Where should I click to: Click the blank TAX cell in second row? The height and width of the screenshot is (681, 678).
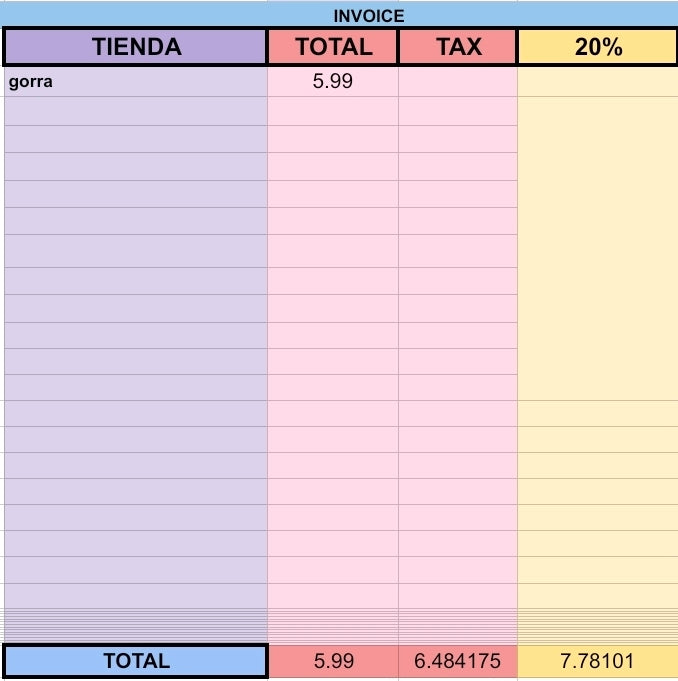(x=458, y=111)
